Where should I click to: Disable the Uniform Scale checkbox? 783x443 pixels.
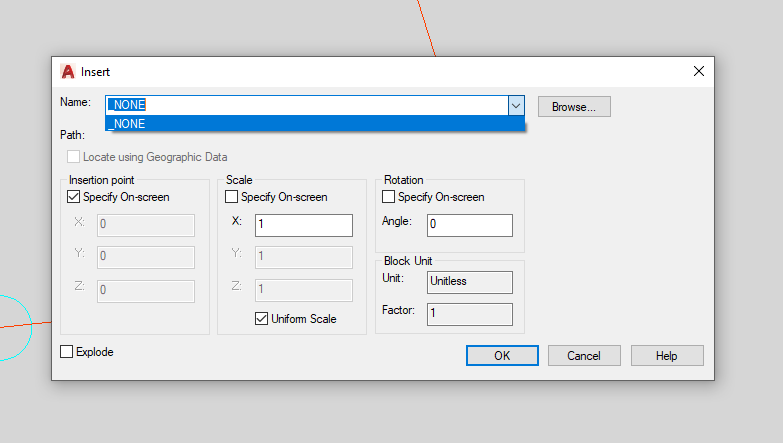[x=262, y=319]
